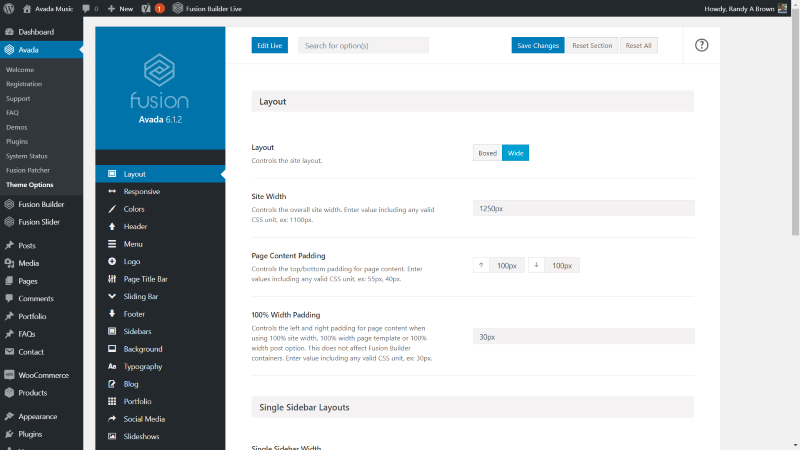Click Edit Live button
This screenshot has height=450, width=800.
point(269,45)
